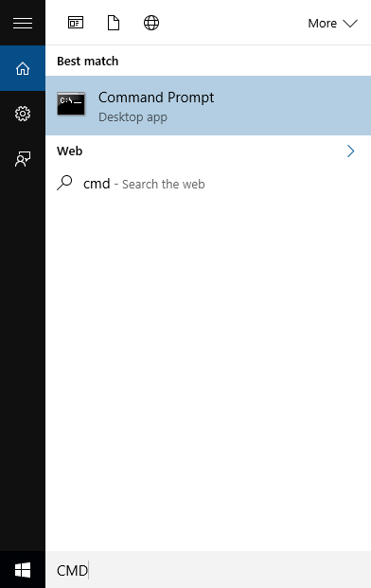Screen dimensions: 371x588
Task: Filter results by Web globe icon
Action: coord(151,23)
